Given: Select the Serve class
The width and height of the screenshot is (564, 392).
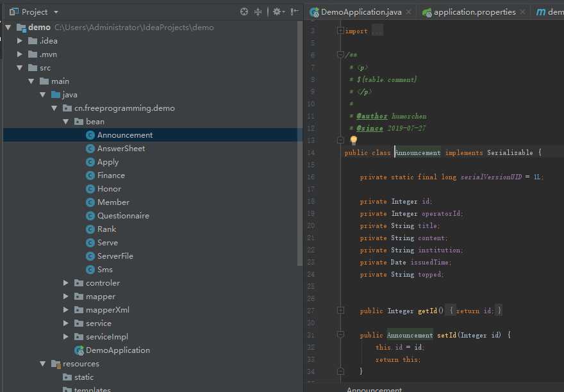Looking at the screenshot, I should pyautogui.click(x=108, y=243).
